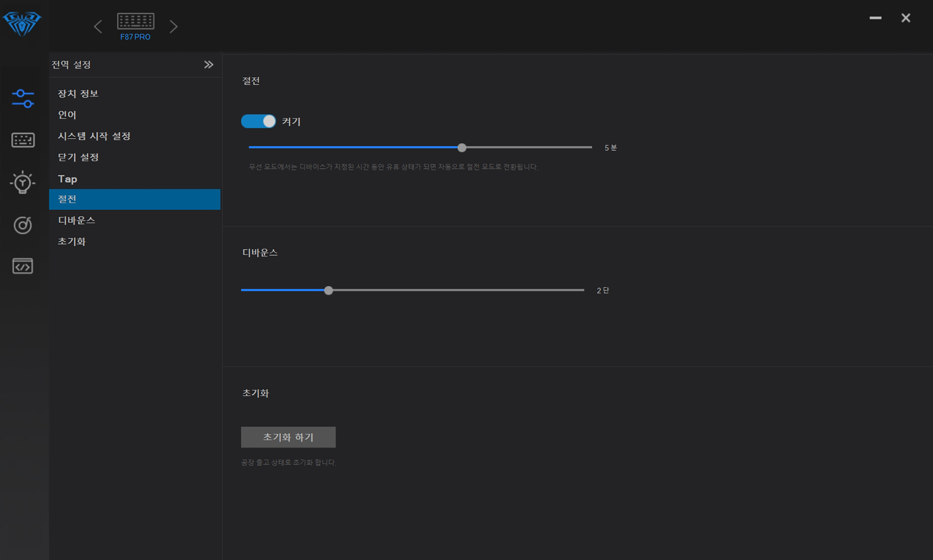The width and height of the screenshot is (933, 560).
Task: Select the F87 PRO keyboard device icon
Action: (135, 21)
